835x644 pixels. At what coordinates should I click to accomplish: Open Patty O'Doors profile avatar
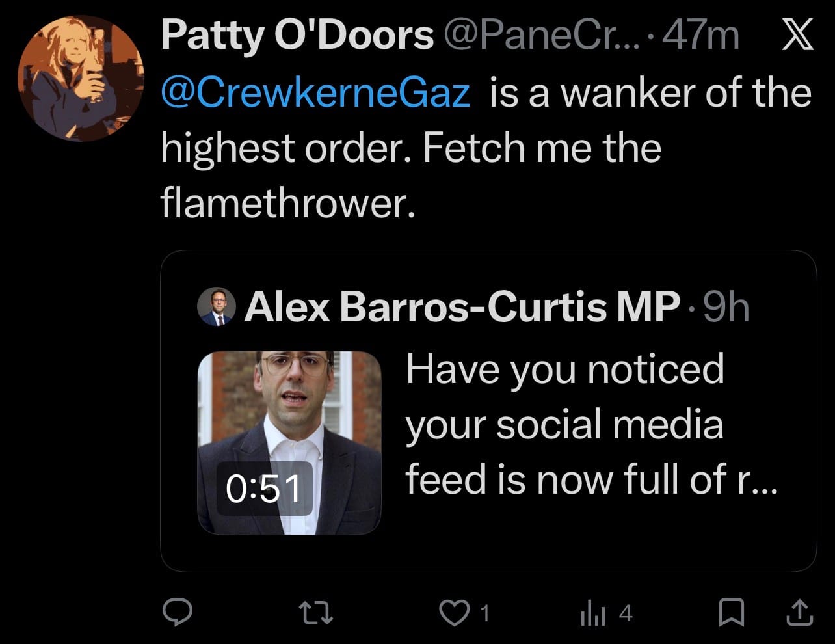click(x=80, y=78)
